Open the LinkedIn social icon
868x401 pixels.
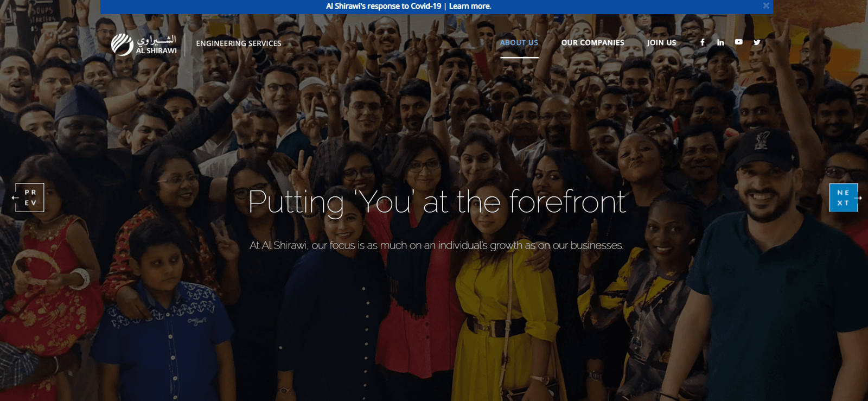pos(720,42)
